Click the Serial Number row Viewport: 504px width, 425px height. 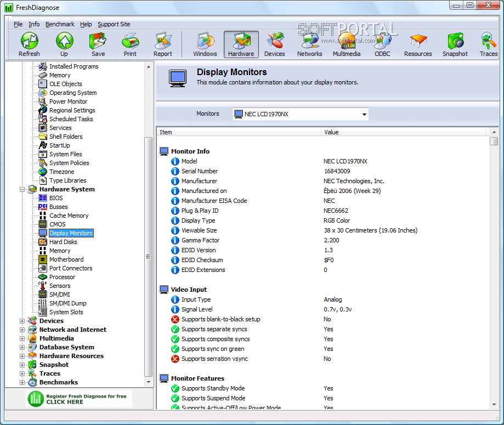[x=322, y=171]
